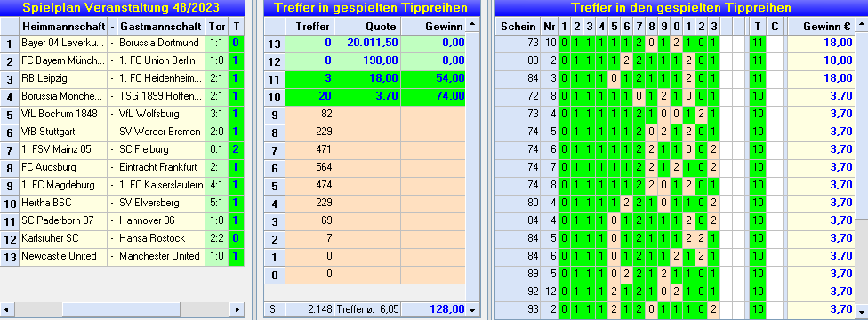Click quote value 20.011,50

click(x=367, y=43)
